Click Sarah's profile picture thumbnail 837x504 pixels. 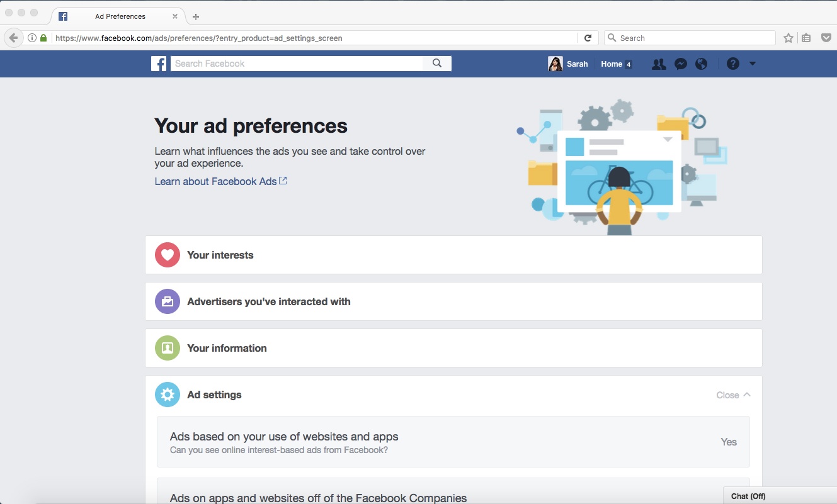pyautogui.click(x=555, y=64)
